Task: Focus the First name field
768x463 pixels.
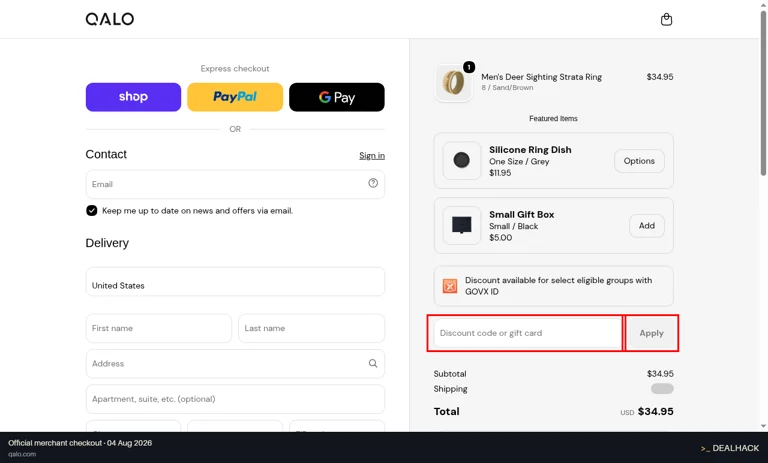Action: pyautogui.click(x=159, y=328)
